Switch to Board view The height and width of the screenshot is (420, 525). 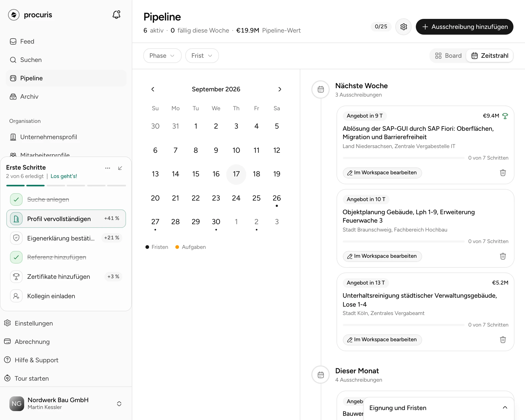448,56
